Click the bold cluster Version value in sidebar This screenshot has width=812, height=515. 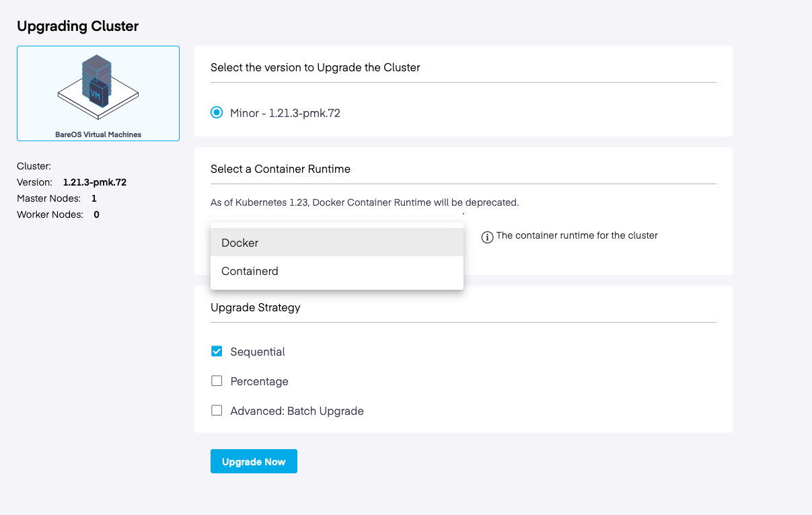click(x=94, y=182)
